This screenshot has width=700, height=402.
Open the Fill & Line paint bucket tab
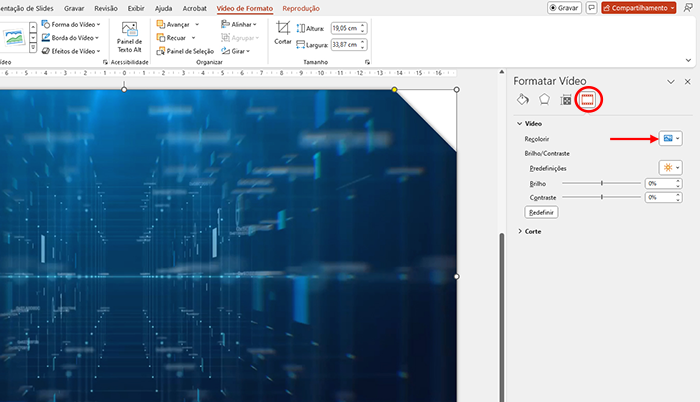522,100
